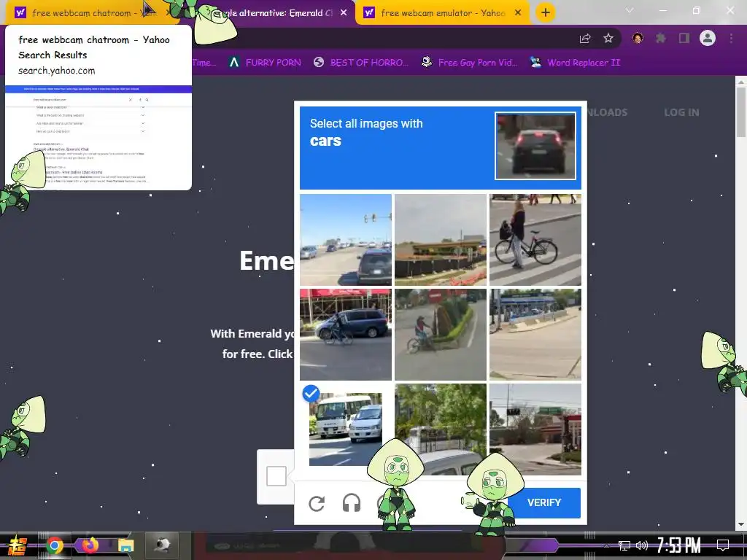The width and height of the screenshot is (747, 560).
Task: Open Chrome three-dot menu
Action: (x=731, y=38)
